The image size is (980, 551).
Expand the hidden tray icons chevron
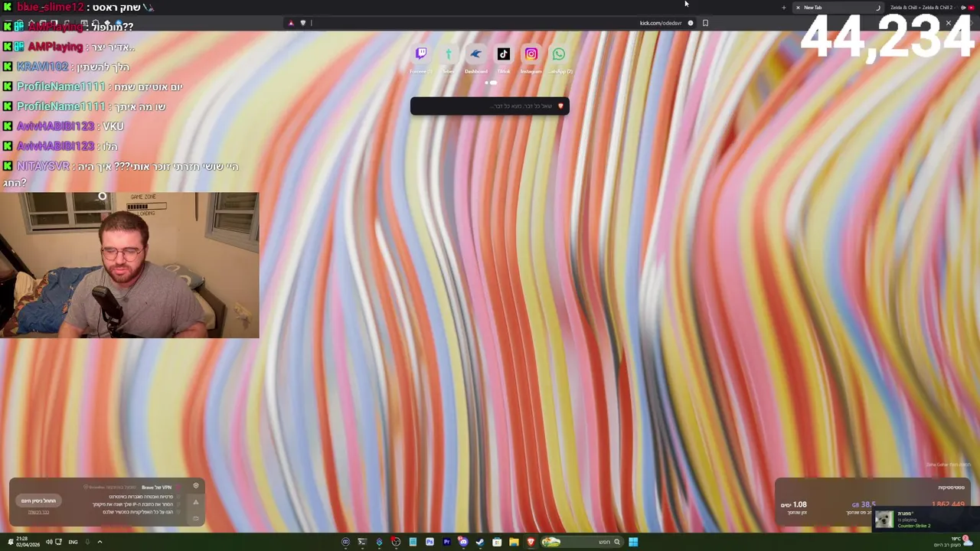pyautogui.click(x=100, y=542)
